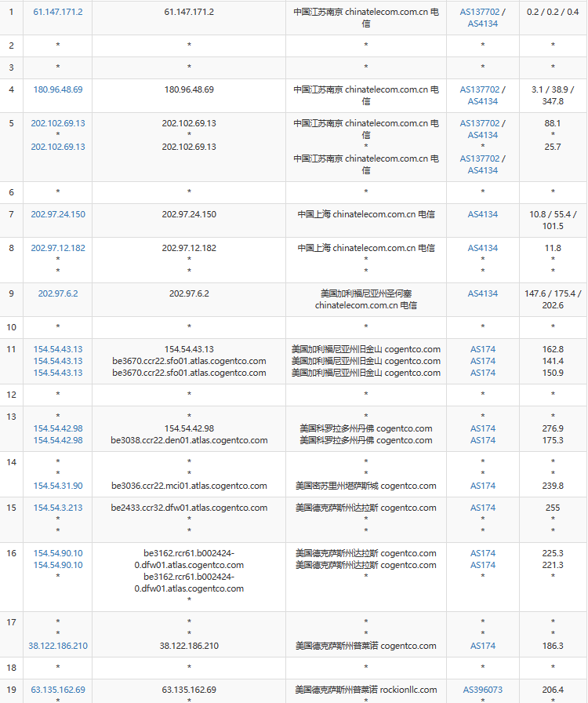The width and height of the screenshot is (588, 703).
Task: Select the latency value 3.1 / 38.9 / 347.8
Action: [553, 96]
